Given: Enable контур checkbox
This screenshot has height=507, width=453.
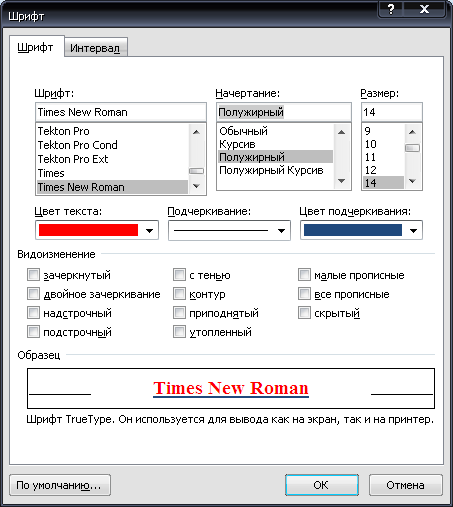Looking at the screenshot, I should 179,294.
